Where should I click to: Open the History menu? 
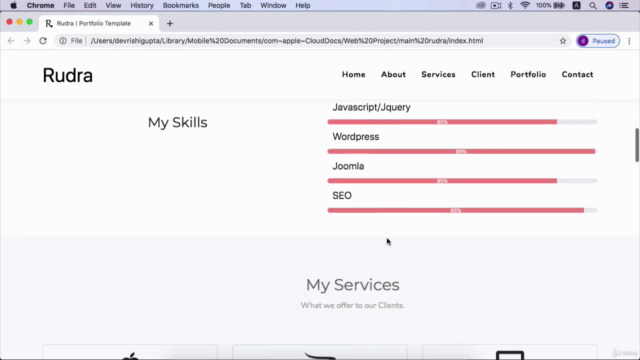tap(142, 5)
